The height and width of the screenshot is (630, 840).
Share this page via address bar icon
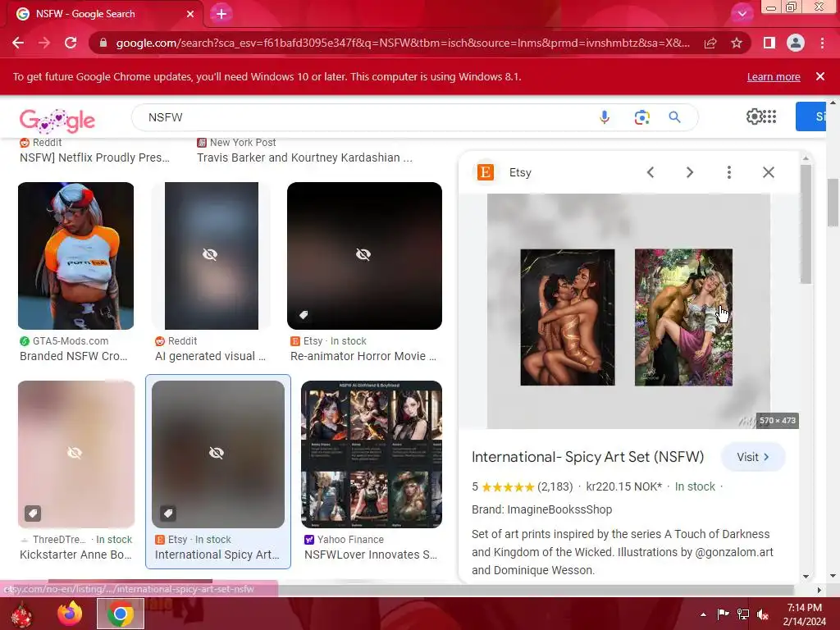(710, 43)
